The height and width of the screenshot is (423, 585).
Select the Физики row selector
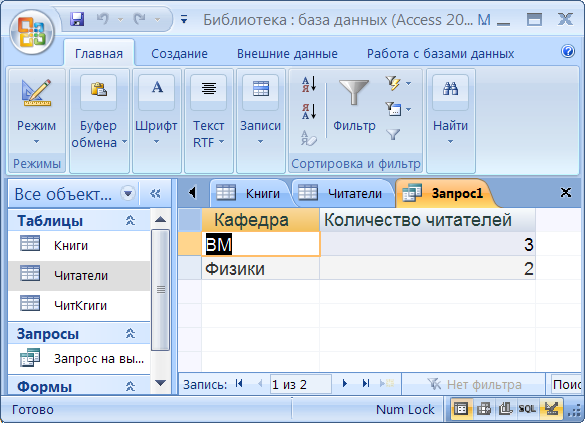click(x=190, y=269)
